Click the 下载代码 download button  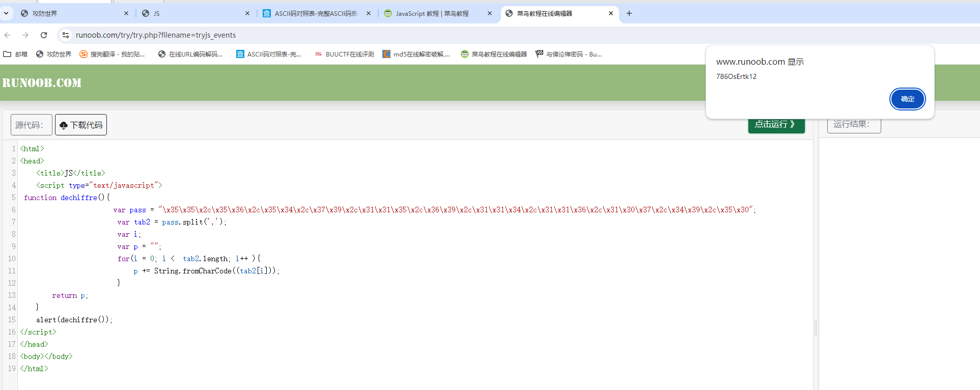pos(81,125)
